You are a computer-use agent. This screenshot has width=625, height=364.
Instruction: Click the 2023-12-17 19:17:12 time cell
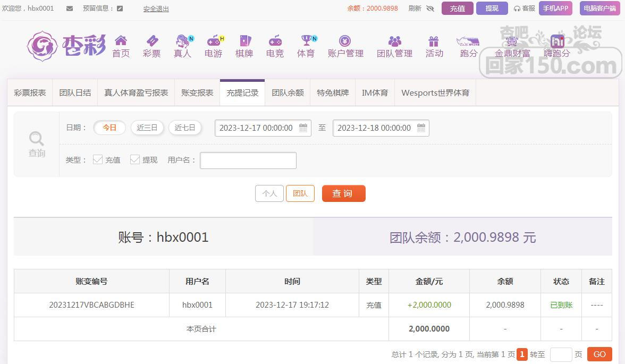(x=292, y=305)
